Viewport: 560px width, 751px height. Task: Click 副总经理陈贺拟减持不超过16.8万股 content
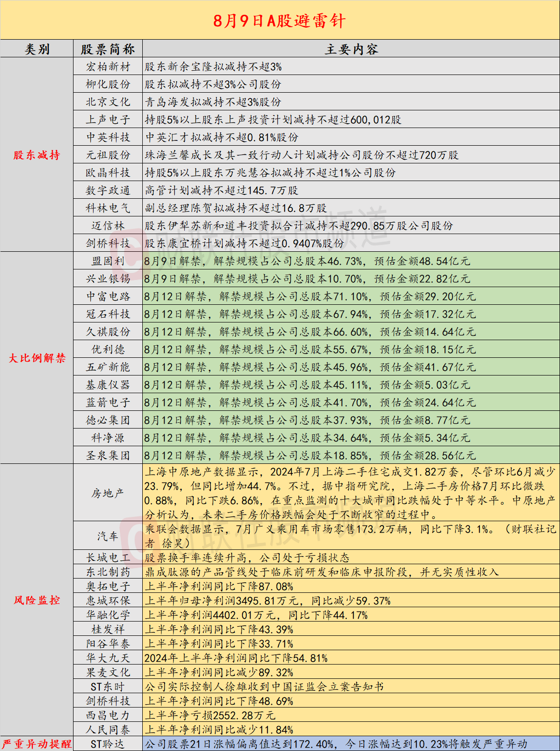pos(236,208)
